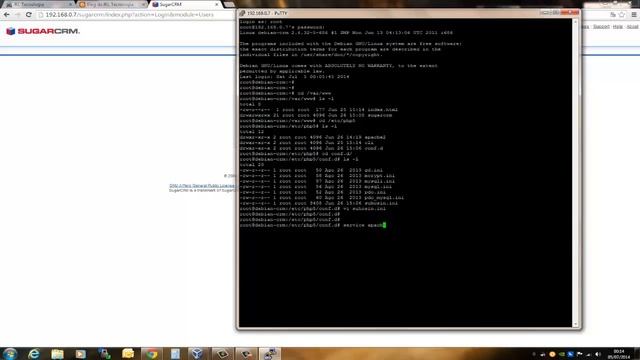Click the Chrome back arrow
This screenshot has height=360, width=640.
coord(7,15)
